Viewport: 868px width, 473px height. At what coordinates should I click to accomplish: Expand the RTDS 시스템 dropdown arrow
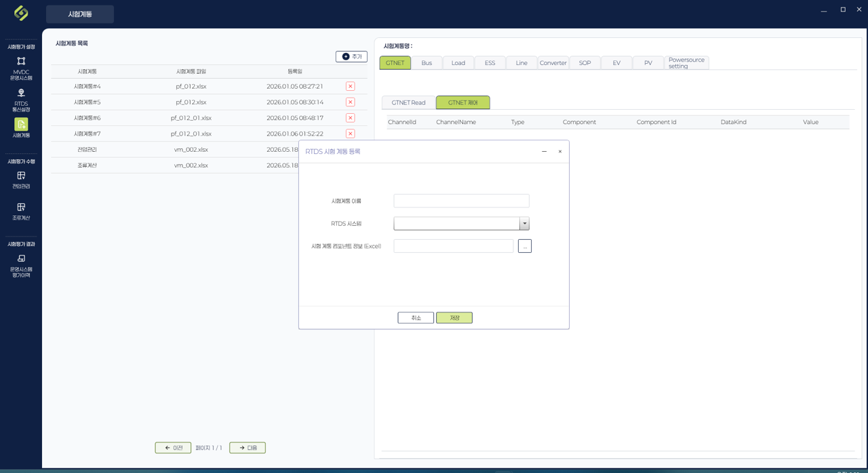(524, 224)
